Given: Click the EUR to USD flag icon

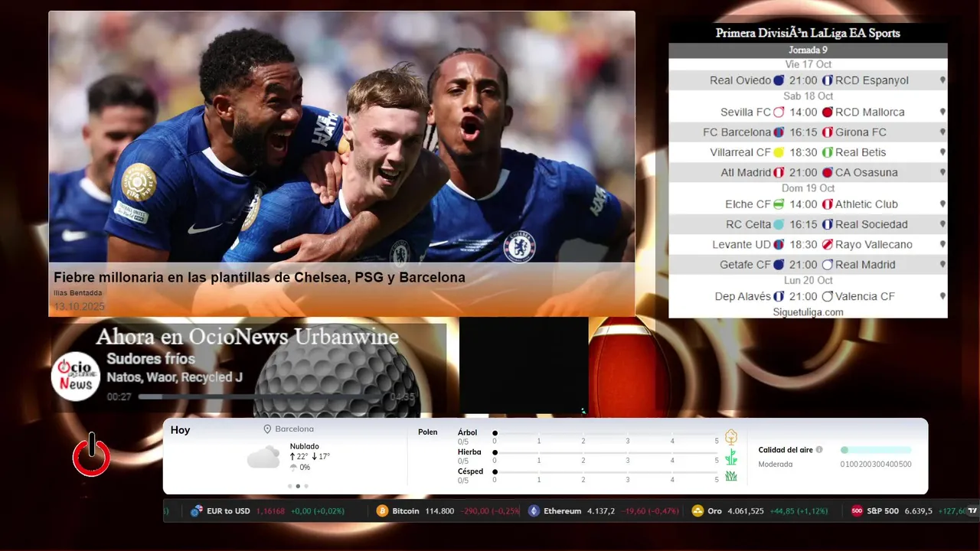Looking at the screenshot, I should click(197, 511).
